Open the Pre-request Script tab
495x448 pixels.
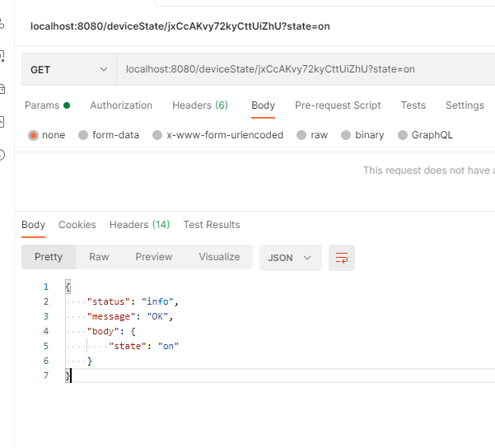(338, 105)
